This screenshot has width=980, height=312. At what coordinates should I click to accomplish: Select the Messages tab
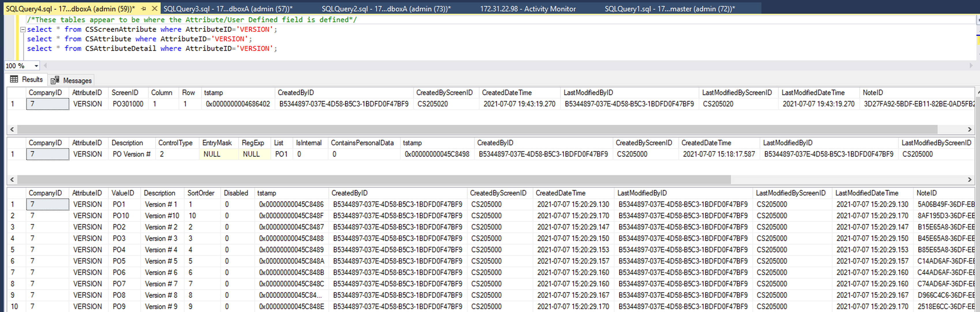click(72, 80)
